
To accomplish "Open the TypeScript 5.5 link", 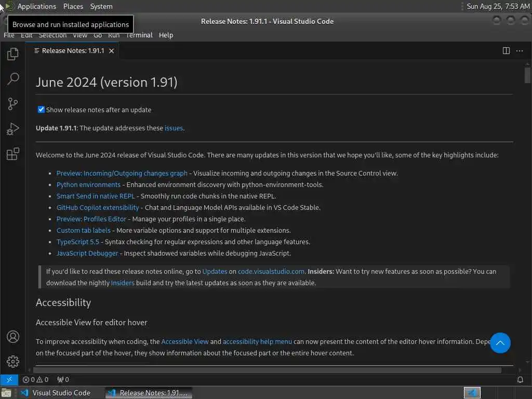I will pos(78,242).
